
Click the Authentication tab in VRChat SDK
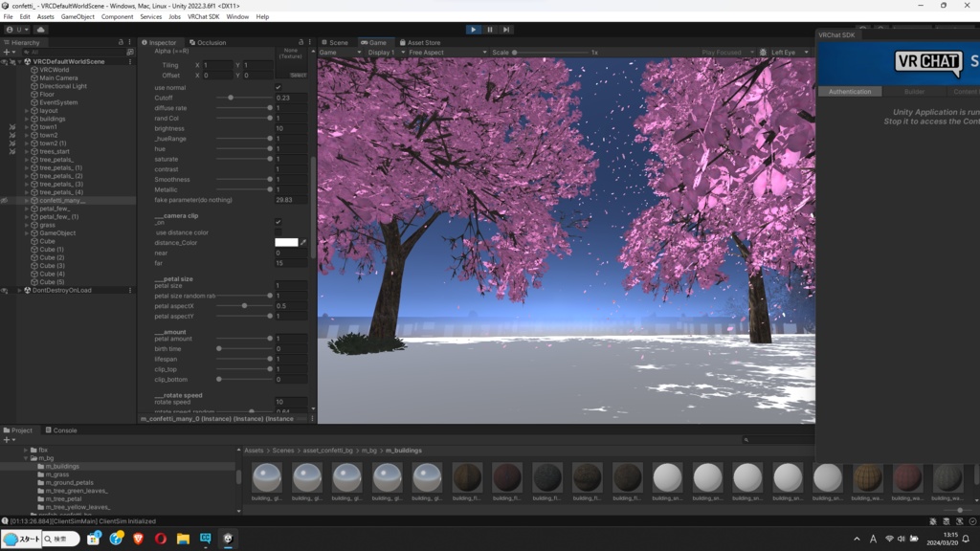[x=850, y=92]
